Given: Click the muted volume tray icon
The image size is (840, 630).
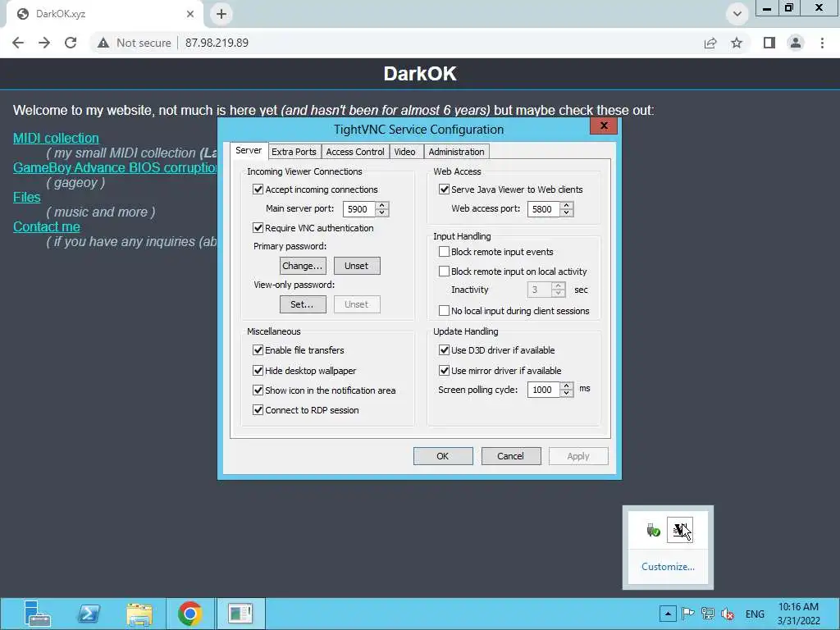Looking at the screenshot, I should click(728, 614).
